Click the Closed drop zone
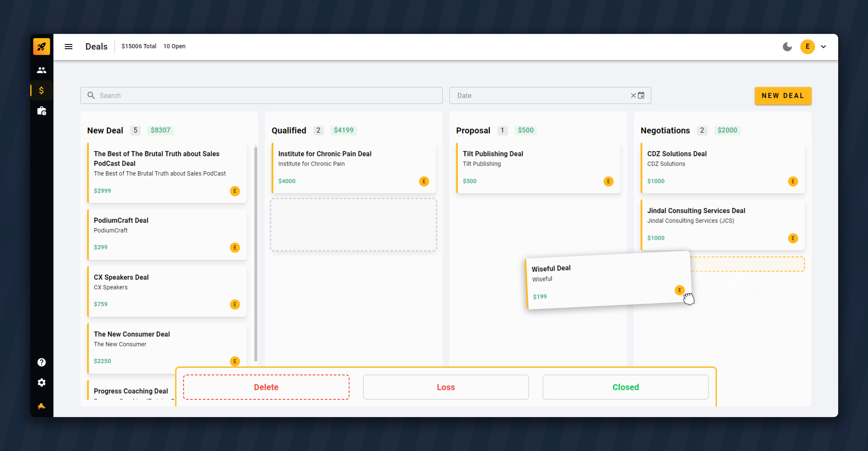This screenshot has height=451, width=868. pos(625,387)
